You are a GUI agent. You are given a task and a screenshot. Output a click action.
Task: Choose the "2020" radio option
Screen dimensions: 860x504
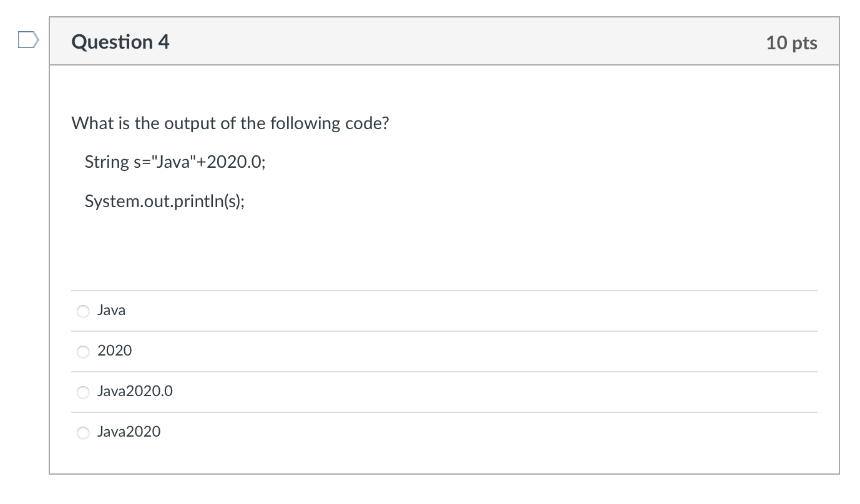pos(84,351)
